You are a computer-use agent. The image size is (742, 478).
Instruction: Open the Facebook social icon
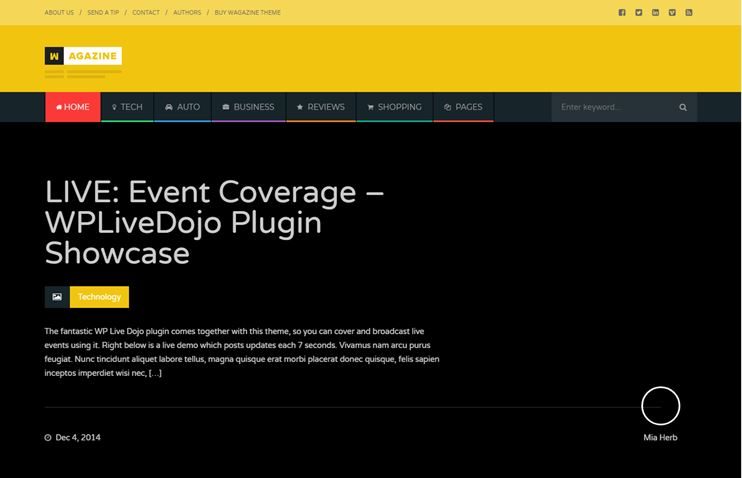[622, 12]
